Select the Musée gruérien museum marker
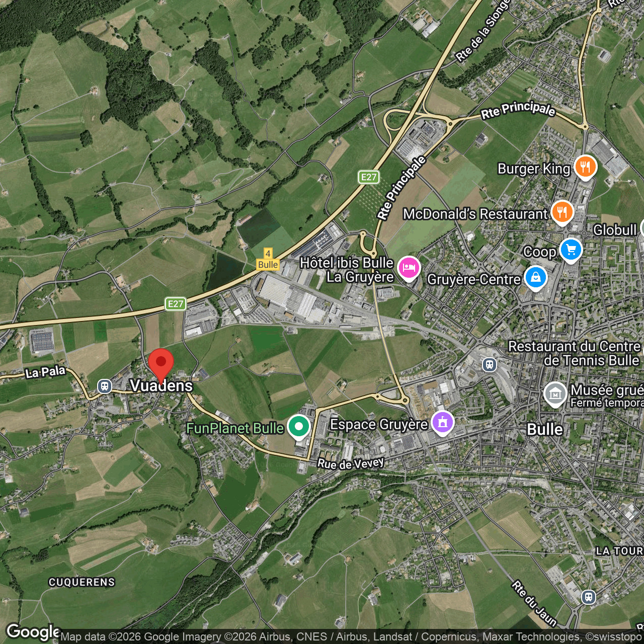Viewport: 644px width, 644px height. coord(555,394)
